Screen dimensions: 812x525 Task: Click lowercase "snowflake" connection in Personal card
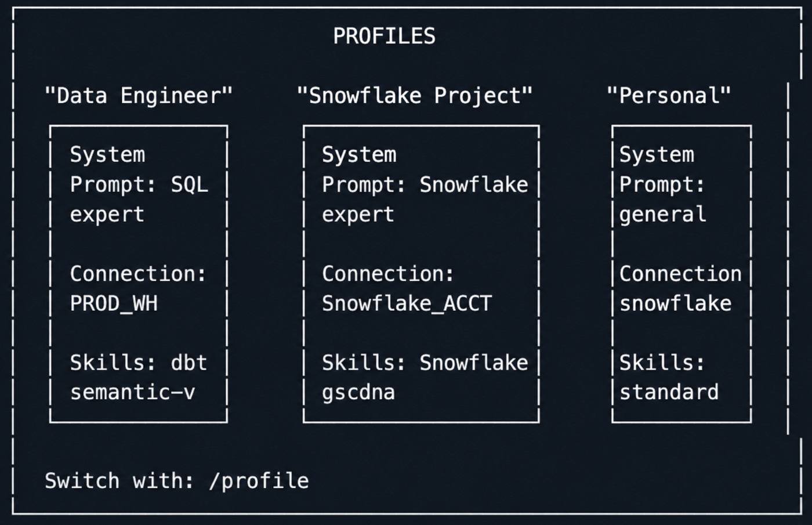pos(676,303)
